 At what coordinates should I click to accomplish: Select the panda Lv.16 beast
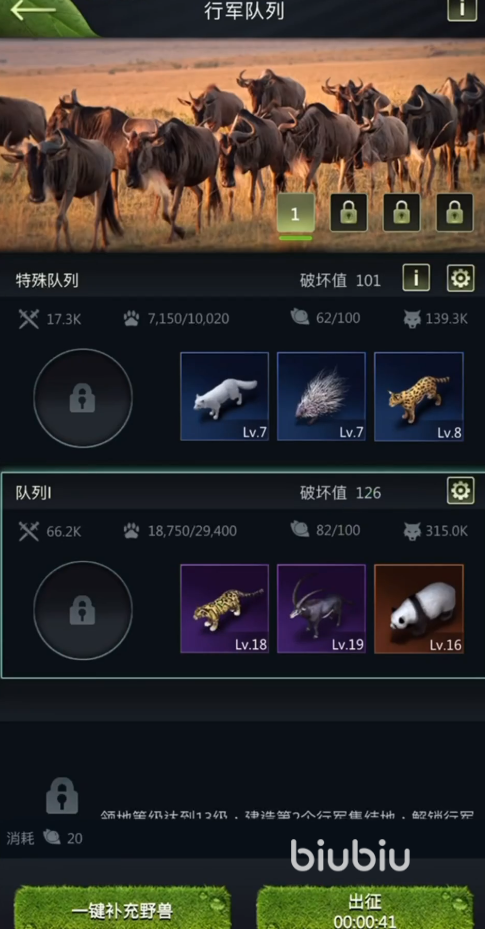[419, 608]
